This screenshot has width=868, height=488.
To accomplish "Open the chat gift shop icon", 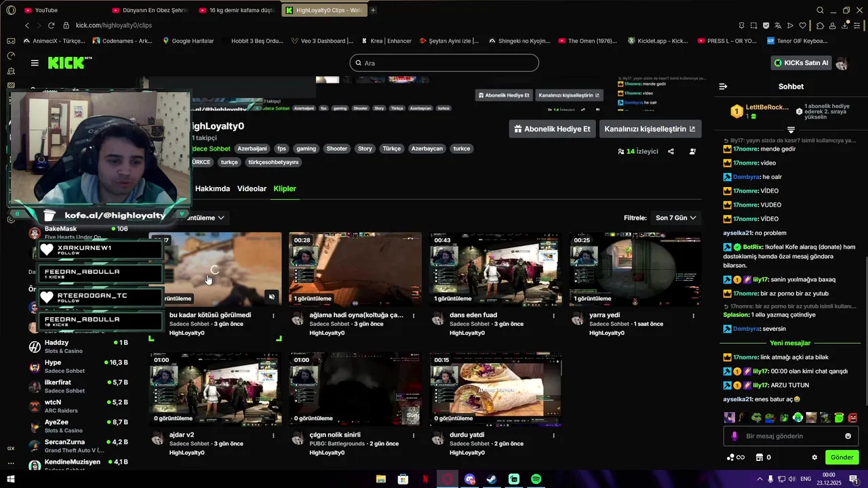I will pos(759,457).
